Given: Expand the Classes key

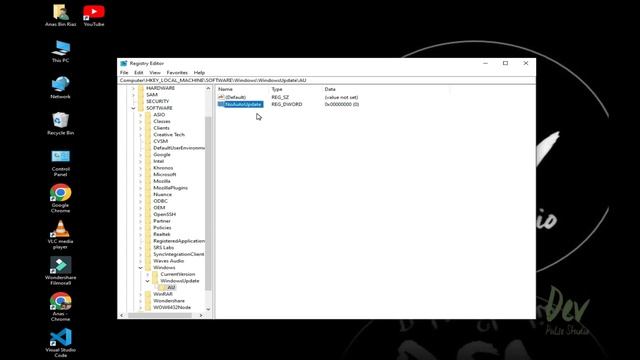Looking at the screenshot, I should pos(140,121).
